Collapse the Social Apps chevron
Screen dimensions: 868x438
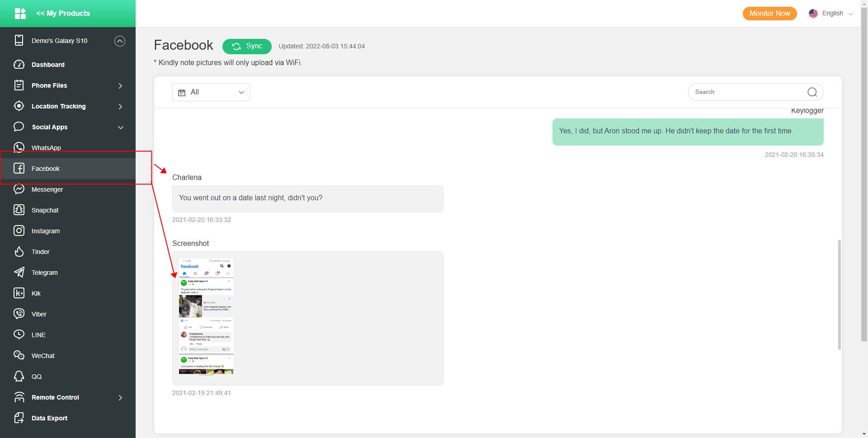(121, 127)
